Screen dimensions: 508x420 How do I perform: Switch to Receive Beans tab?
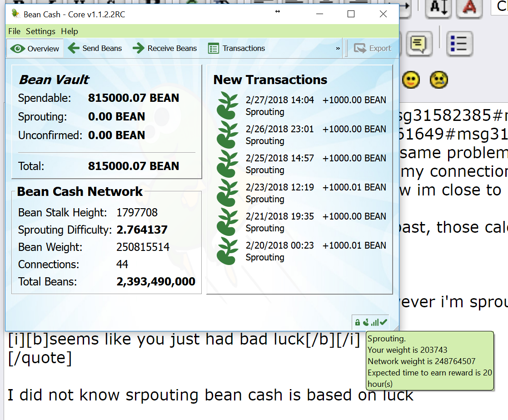(x=165, y=48)
